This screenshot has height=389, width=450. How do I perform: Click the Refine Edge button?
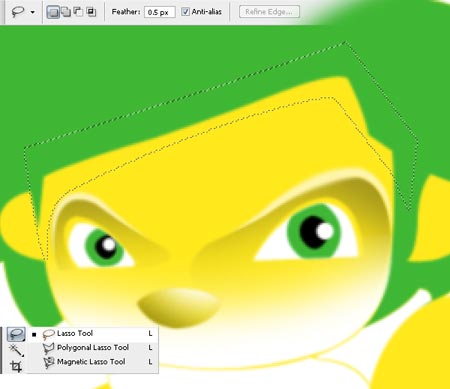click(269, 12)
